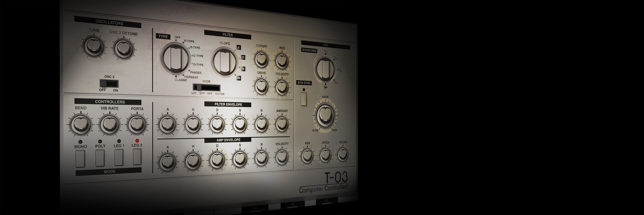Click the LPF filter mode label

194,94
